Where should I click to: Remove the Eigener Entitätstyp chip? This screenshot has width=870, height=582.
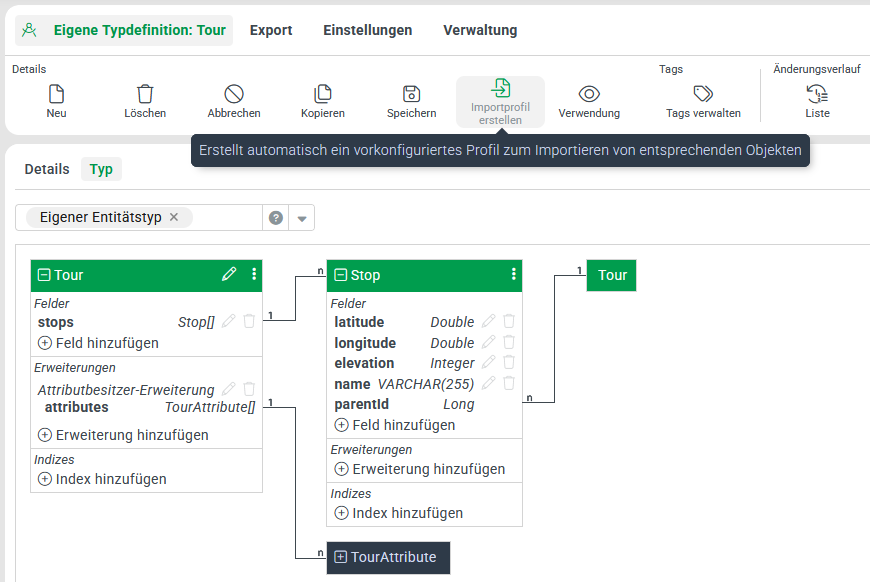174,217
